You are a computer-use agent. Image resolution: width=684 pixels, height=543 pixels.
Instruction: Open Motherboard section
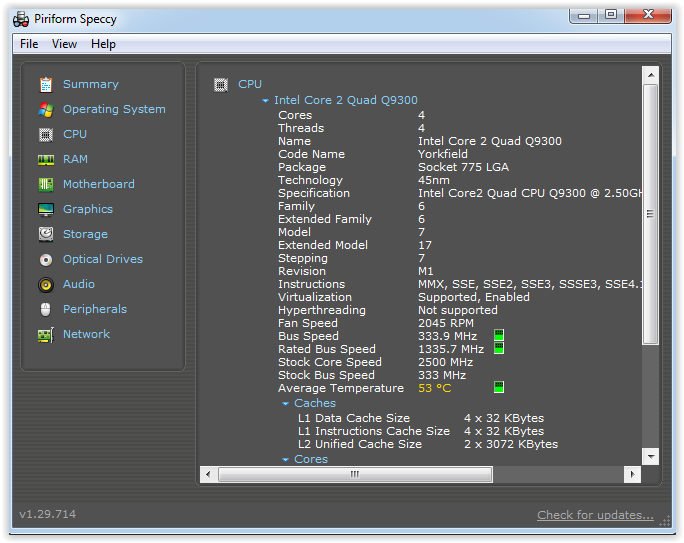99,184
